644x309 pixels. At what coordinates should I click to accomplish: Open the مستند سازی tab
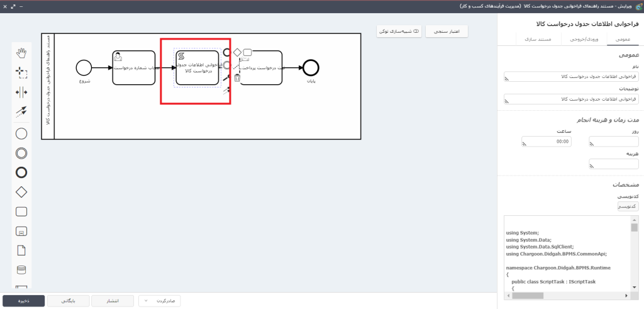(533, 40)
